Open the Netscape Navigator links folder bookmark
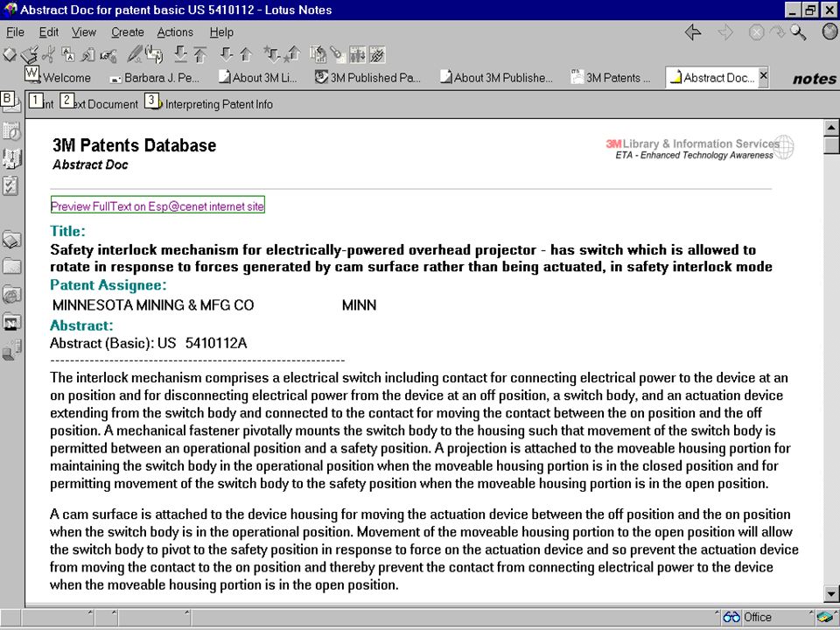Image resolution: width=840 pixels, height=630 pixels. click(x=11, y=322)
